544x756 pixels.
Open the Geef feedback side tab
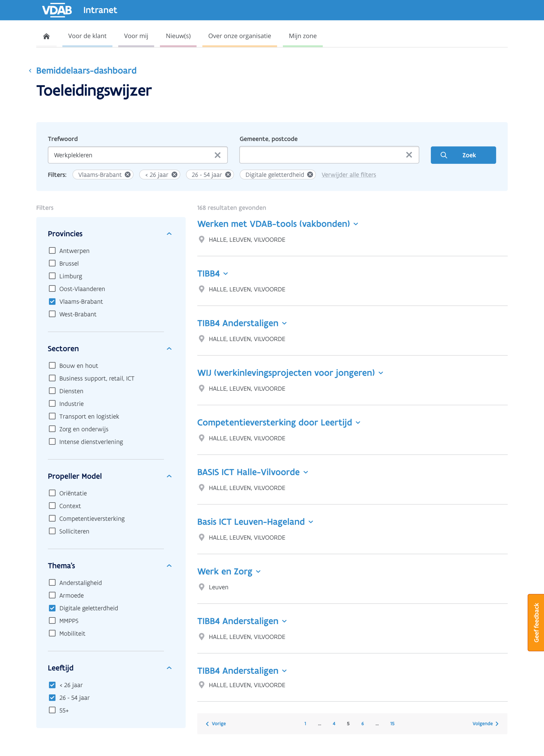click(x=536, y=622)
